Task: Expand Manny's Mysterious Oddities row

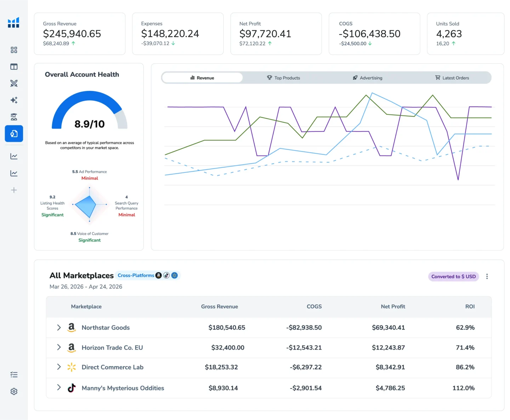Action: (x=59, y=387)
